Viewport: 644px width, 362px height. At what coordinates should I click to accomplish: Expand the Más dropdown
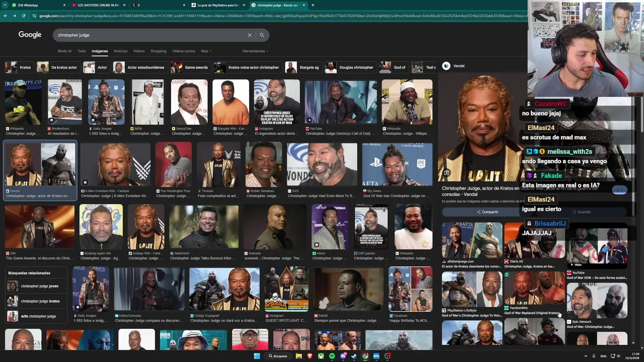pyautogui.click(x=206, y=51)
